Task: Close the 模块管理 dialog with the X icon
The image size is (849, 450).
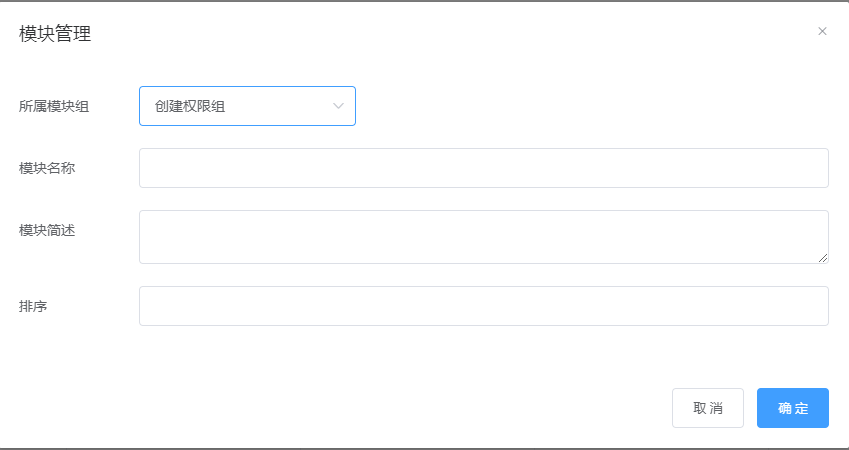Action: [822, 31]
